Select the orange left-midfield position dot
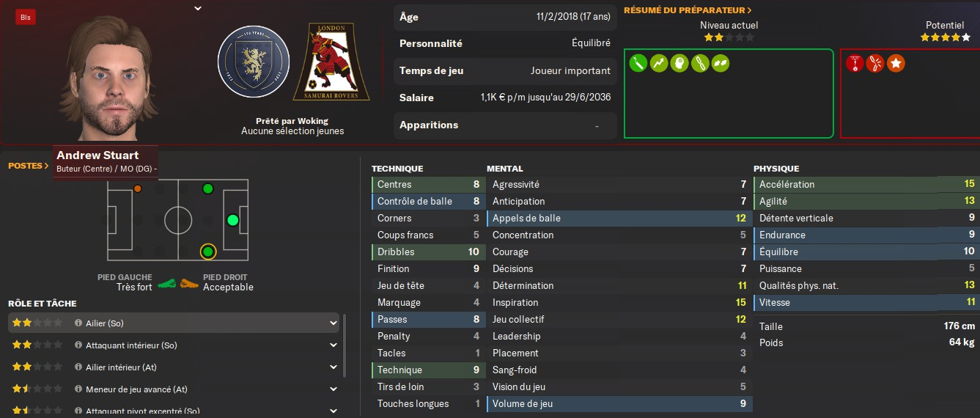The height and width of the screenshot is (418, 980). 138,188
